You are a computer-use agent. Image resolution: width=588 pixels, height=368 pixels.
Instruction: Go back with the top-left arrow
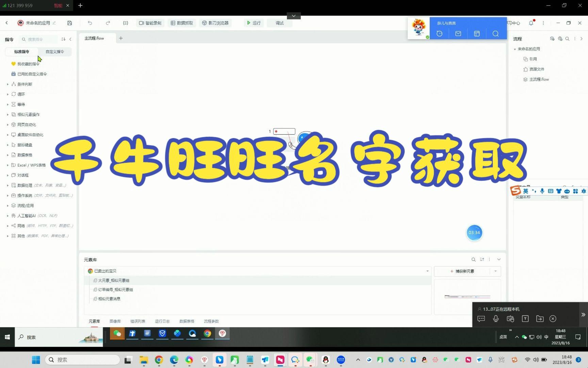click(7, 23)
